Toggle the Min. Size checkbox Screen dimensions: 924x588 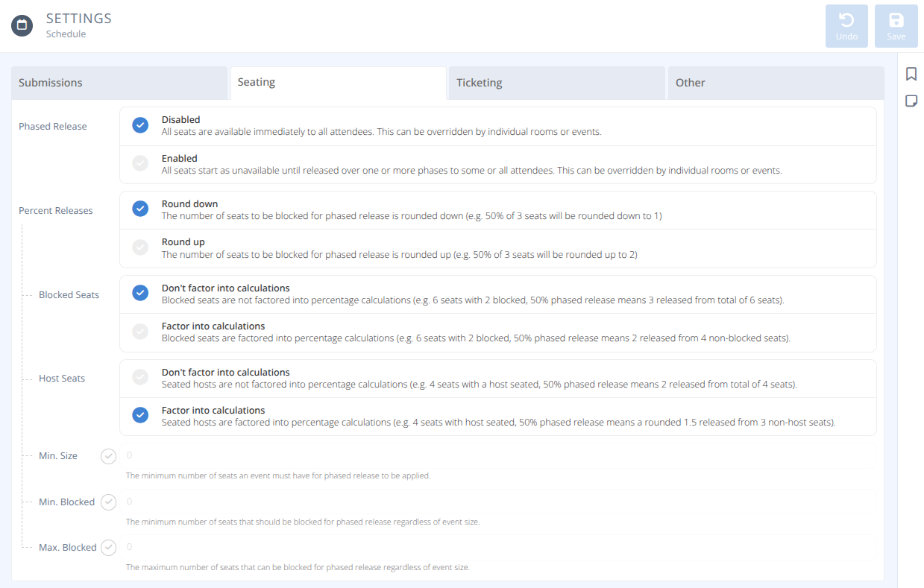click(108, 455)
